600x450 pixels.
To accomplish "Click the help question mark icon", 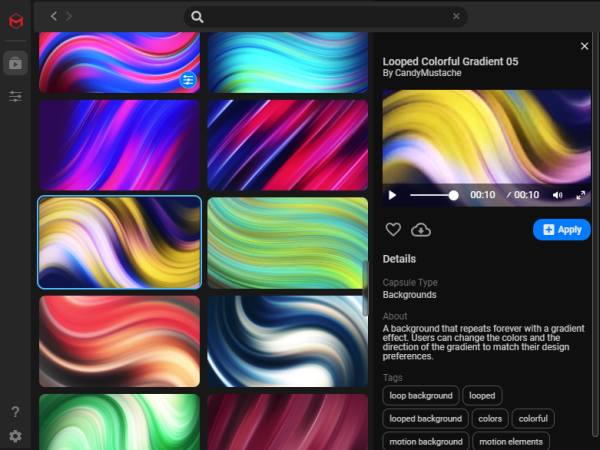I will [x=15, y=412].
